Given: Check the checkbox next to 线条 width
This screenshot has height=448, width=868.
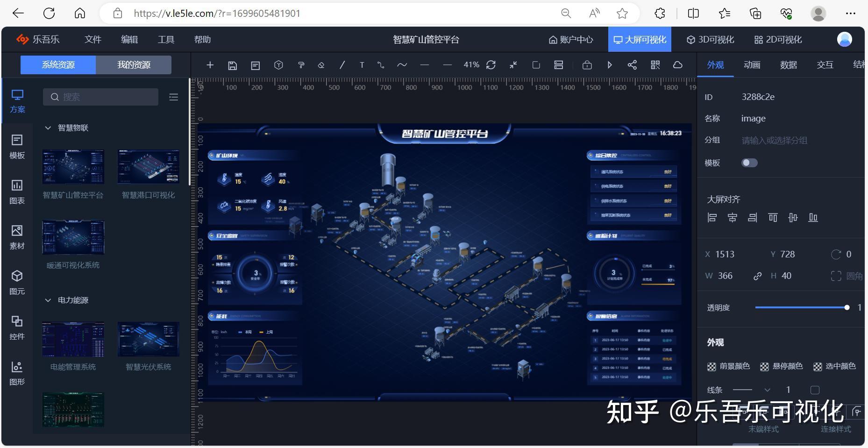Looking at the screenshot, I should point(815,389).
